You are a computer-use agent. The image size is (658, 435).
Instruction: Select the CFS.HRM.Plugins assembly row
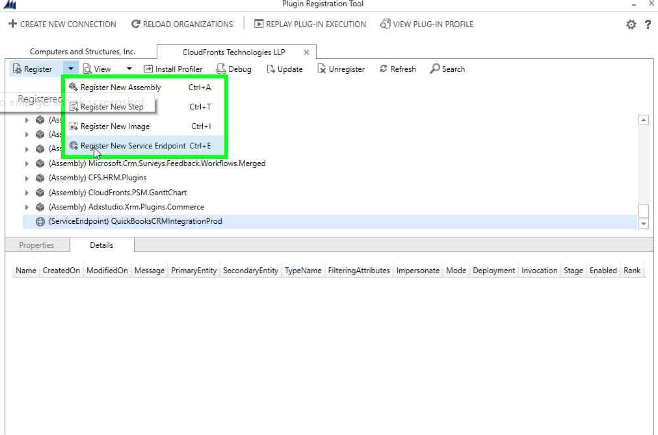click(x=329, y=178)
